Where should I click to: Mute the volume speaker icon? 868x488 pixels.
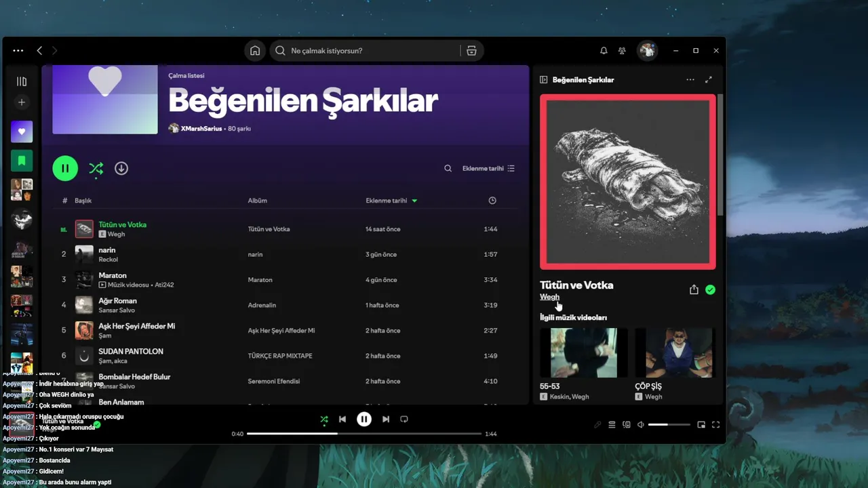coord(642,425)
